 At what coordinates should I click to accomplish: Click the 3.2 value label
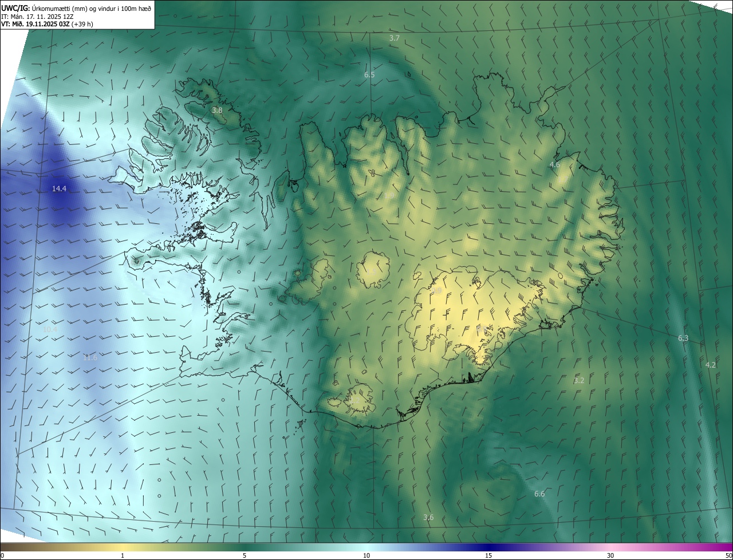click(x=579, y=380)
